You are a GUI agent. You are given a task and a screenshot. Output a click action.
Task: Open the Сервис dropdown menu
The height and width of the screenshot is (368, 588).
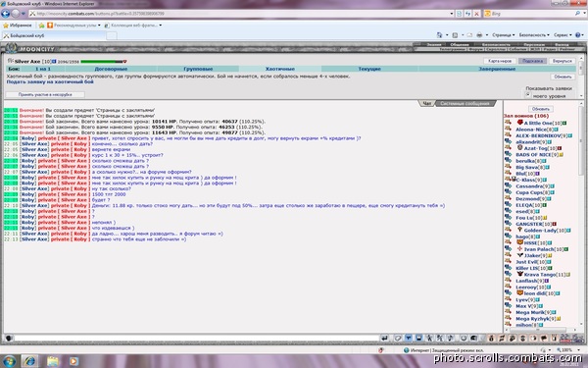(563, 35)
